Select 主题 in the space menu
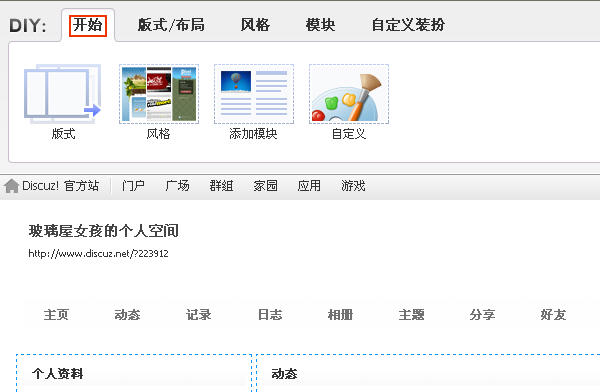The width and height of the screenshot is (600, 392). pos(411,315)
